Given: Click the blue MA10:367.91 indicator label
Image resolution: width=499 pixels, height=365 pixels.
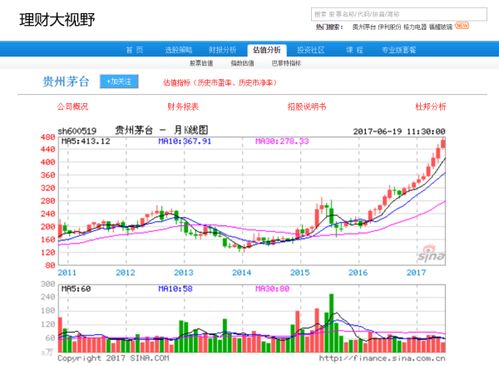Looking at the screenshot, I should [185, 141].
